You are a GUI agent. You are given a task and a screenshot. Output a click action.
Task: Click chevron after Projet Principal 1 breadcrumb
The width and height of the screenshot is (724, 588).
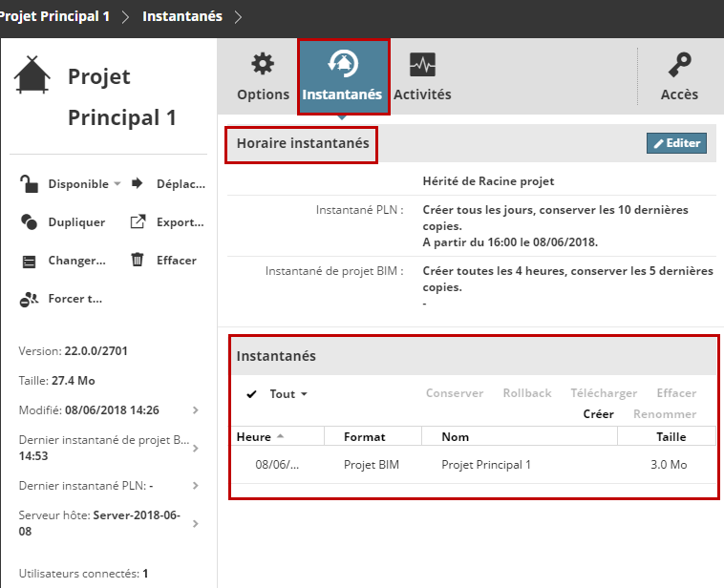(125, 16)
